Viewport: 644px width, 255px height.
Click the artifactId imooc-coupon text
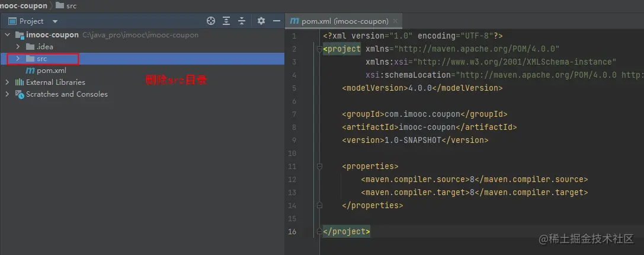427,127
